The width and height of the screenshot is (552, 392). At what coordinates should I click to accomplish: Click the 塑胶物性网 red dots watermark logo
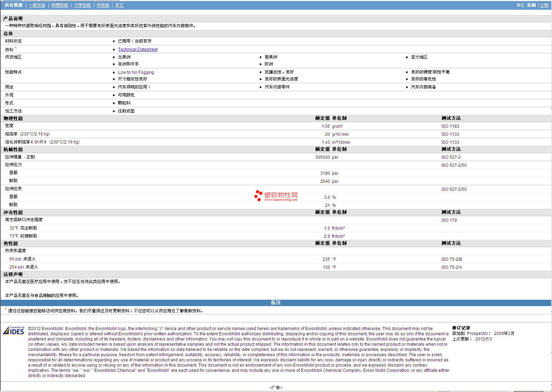[x=258, y=196]
